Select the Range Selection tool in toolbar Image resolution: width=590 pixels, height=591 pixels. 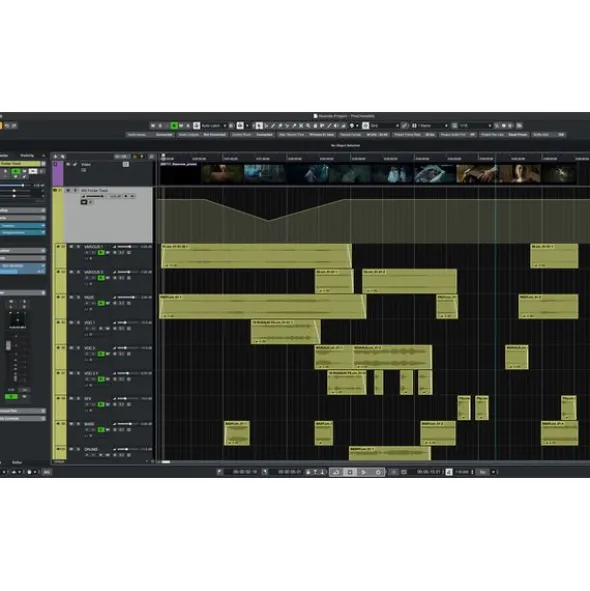coord(266,126)
